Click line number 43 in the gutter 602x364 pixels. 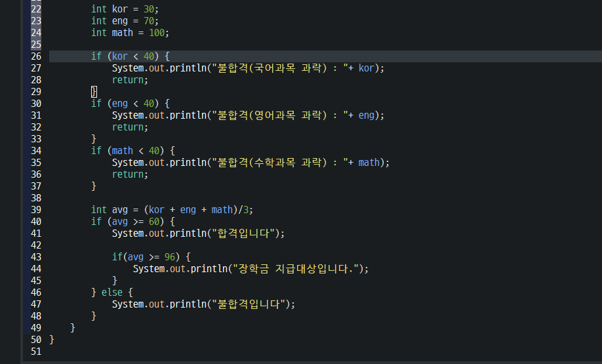(36, 257)
